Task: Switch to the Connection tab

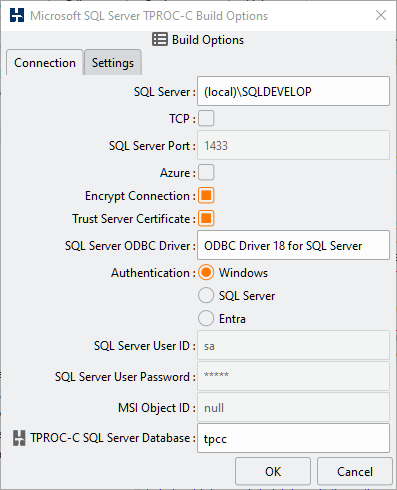Action: click(45, 63)
